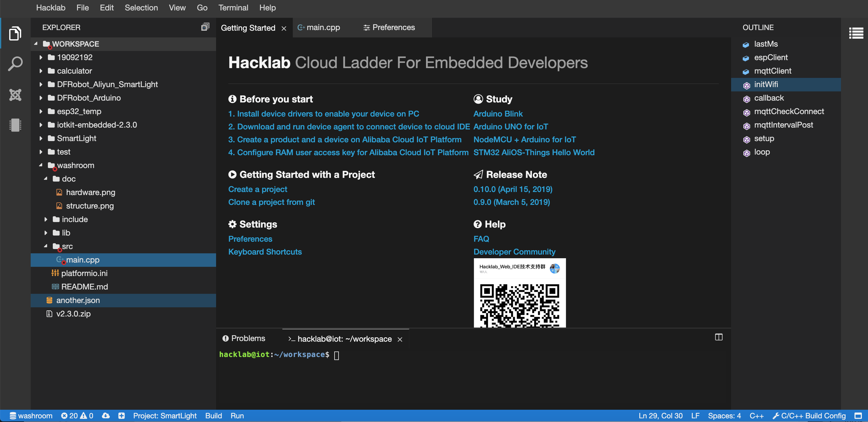Viewport: 868px width, 422px height.
Task: Click the terminal prompt input area
Action: click(x=337, y=355)
